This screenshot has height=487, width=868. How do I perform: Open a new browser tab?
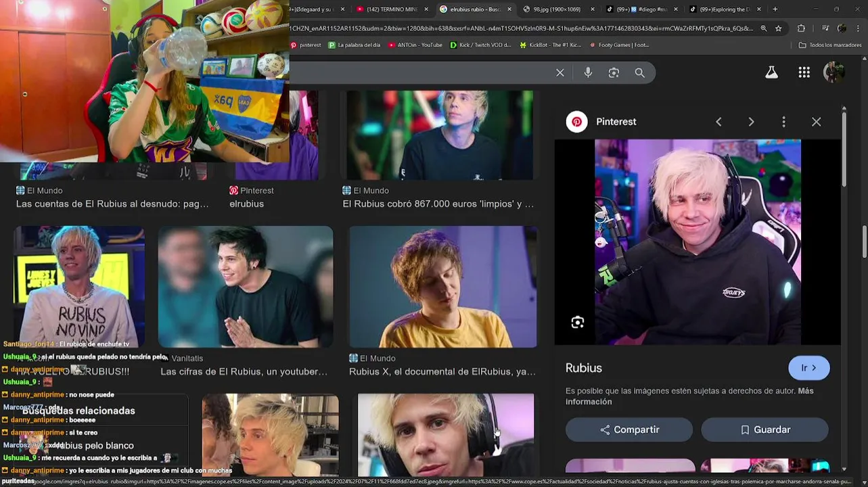tap(775, 9)
